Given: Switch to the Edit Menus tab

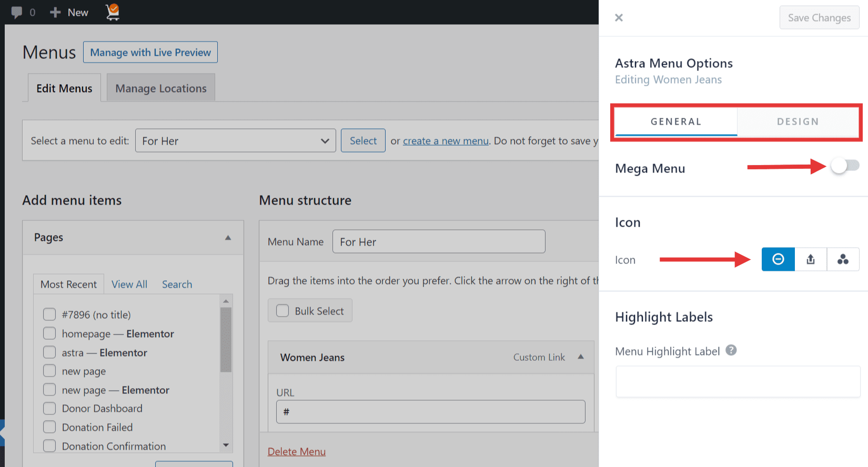Looking at the screenshot, I should 64,88.
